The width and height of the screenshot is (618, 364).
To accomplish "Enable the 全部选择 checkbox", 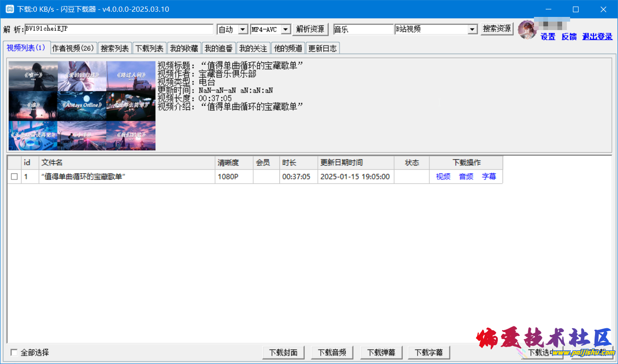I will [14, 352].
